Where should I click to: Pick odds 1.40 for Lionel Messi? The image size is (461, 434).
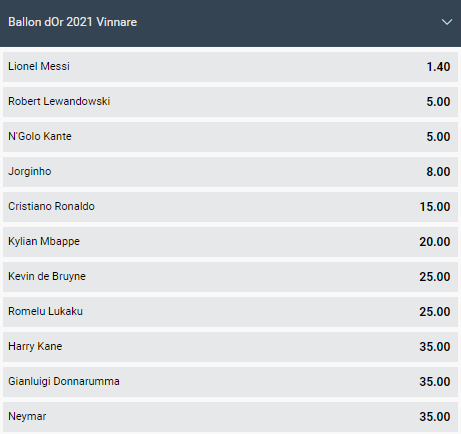pyautogui.click(x=438, y=67)
